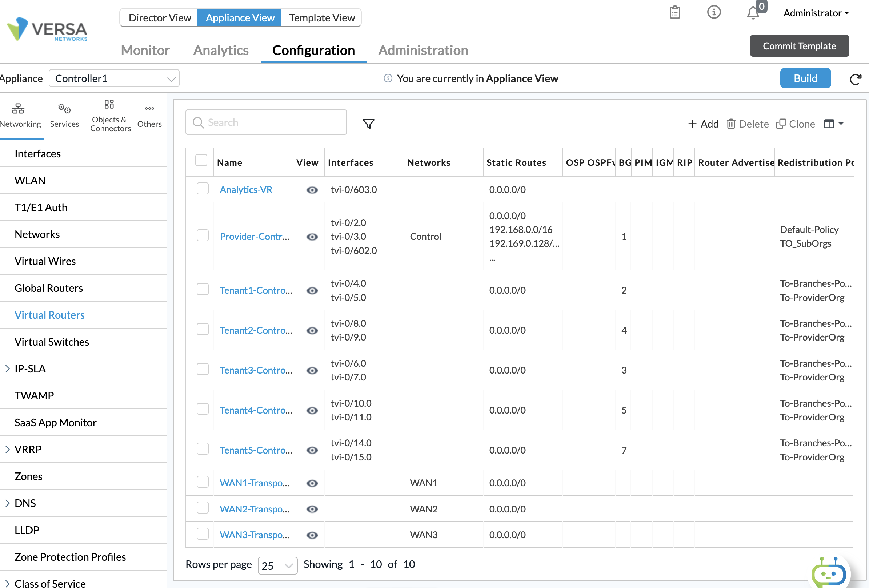
Task: Open the clipboard tasks icon in header
Action: [674, 12]
